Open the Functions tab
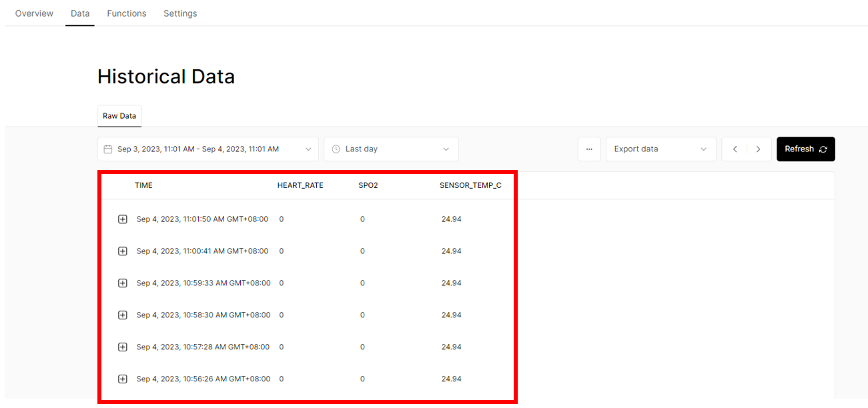The height and width of the screenshot is (408, 868). point(127,13)
